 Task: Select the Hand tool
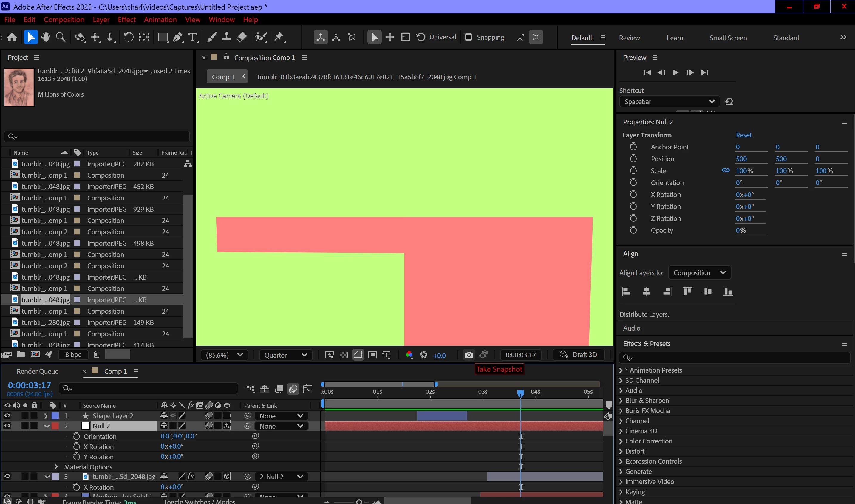pos(46,37)
